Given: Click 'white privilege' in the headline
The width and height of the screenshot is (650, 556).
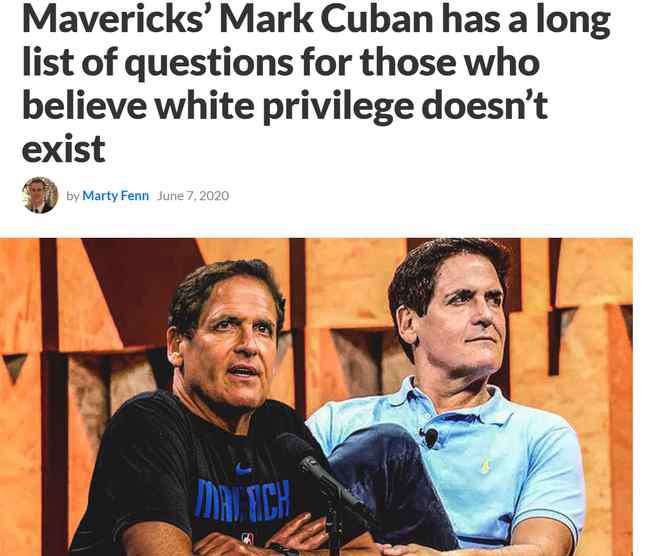Looking at the screenshot, I should point(284,105).
